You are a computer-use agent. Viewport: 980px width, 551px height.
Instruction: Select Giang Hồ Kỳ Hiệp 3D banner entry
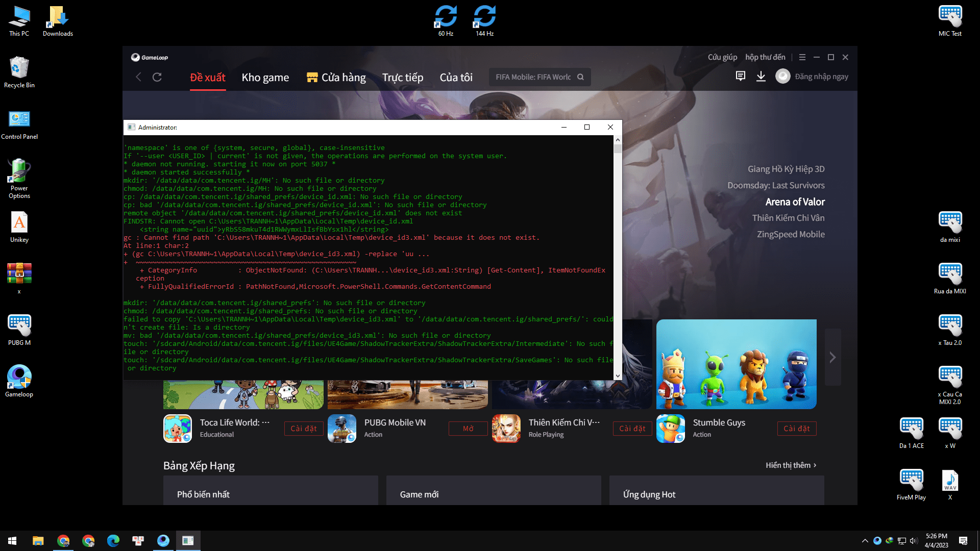(786, 169)
